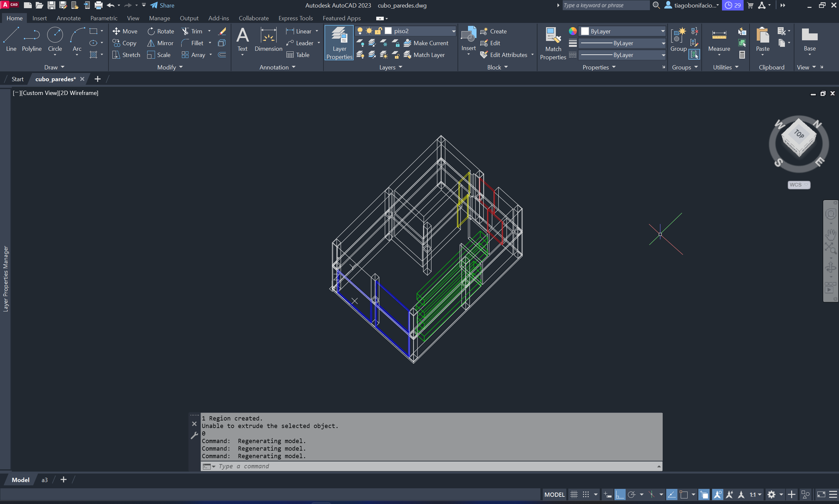
Task: Open the annotation scale 1:1 dropdown
Action: coord(755,495)
